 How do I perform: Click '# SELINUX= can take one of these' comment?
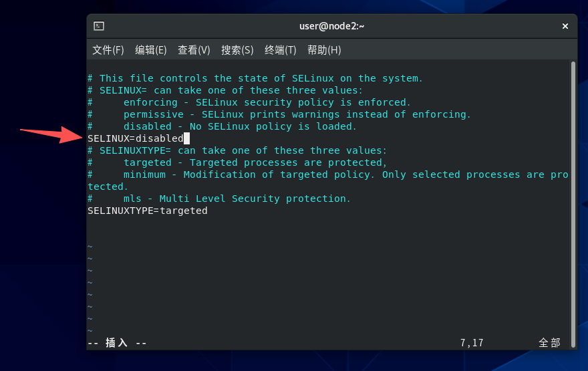pos(225,90)
